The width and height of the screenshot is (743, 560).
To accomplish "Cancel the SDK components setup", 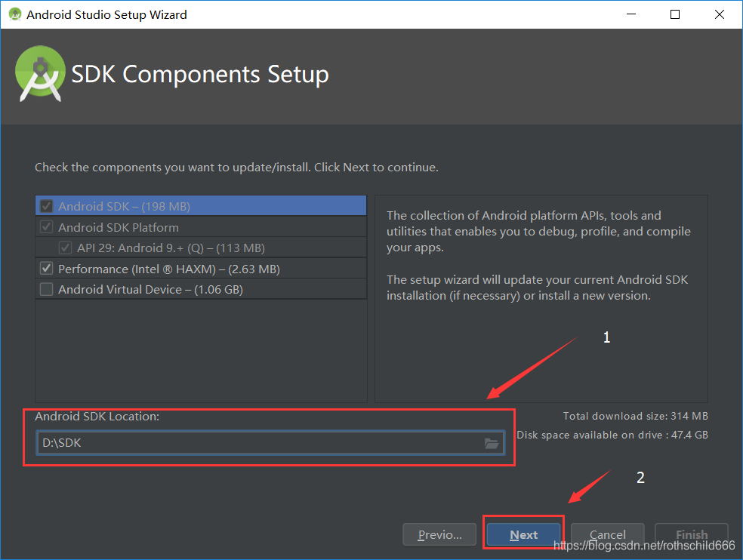I will (608, 535).
